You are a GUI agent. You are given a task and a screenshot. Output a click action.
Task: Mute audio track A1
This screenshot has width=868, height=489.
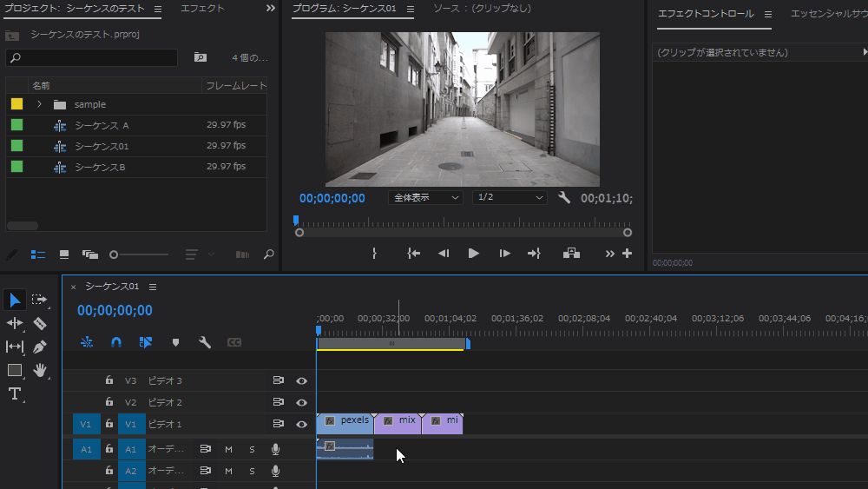pyautogui.click(x=228, y=449)
